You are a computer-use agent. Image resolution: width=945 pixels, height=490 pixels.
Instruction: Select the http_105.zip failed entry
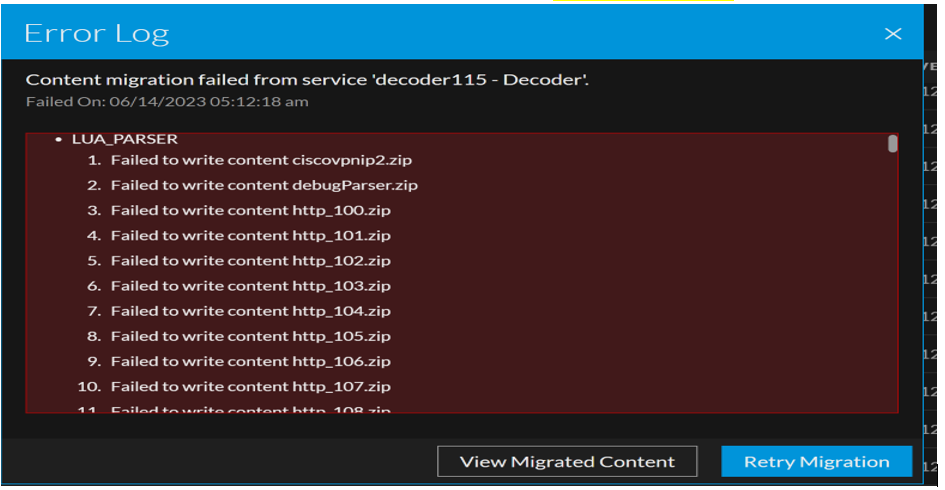coord(250,336)
